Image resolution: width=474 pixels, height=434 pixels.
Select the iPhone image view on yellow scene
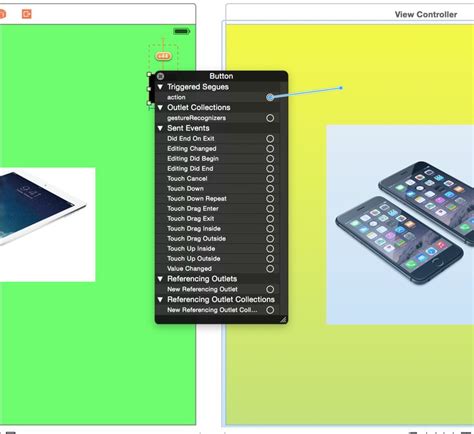pyautogui.click(x=400, y=224)
